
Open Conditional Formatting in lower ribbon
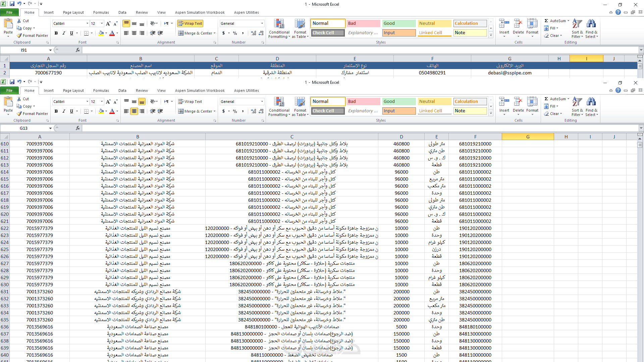pos(279,107)
